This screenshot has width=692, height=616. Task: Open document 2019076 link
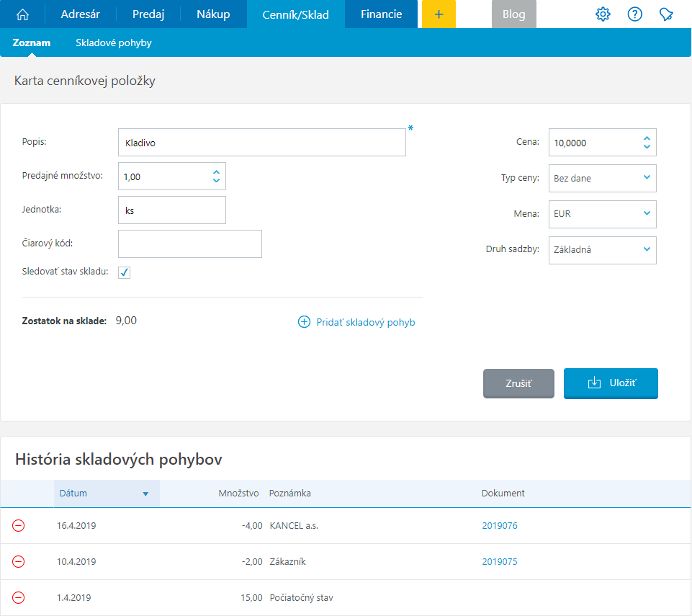click(500, 526)
